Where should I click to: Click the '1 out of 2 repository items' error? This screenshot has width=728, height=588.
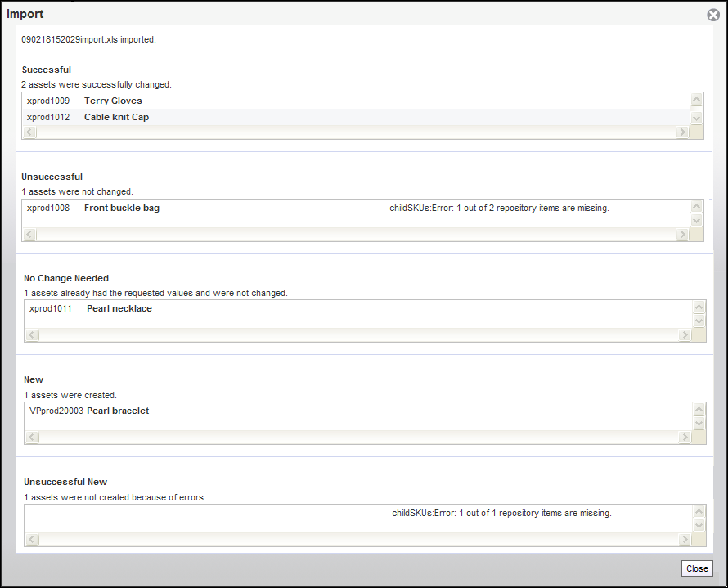pyautogui.click(x=499, y=208)
